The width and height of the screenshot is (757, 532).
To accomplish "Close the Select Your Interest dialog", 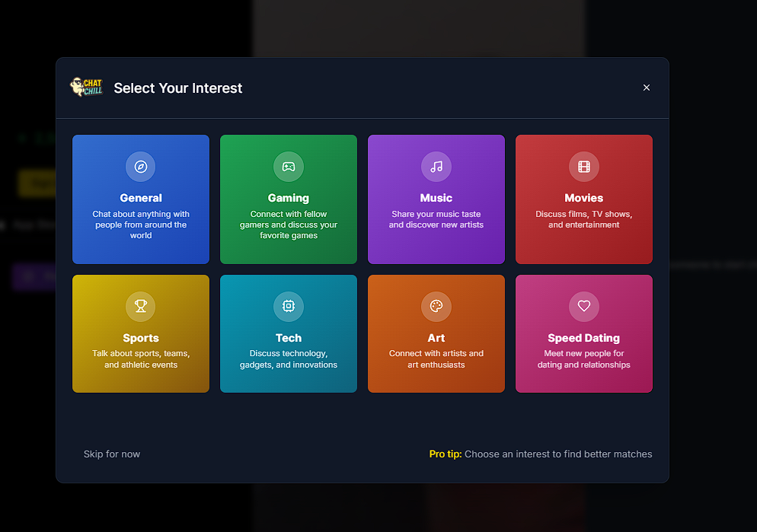I will 647,88.
